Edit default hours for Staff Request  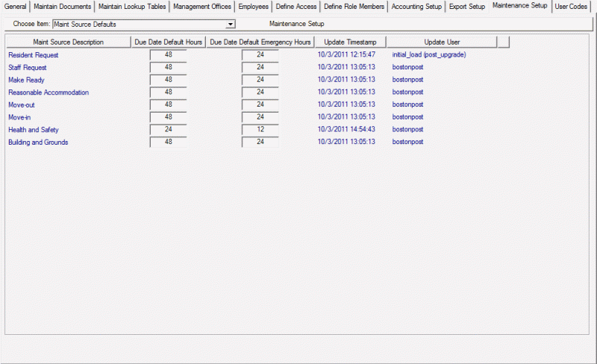click(x=169, y=67)
